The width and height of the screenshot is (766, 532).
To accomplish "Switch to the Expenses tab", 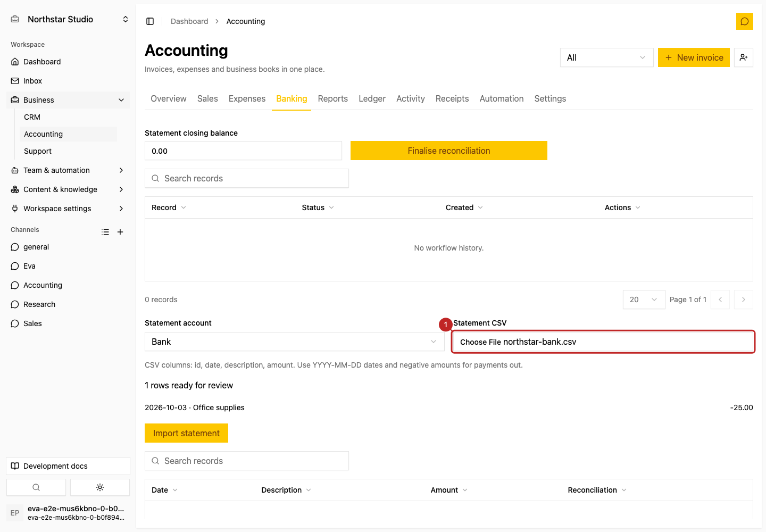I will click(x=247, y=98).
